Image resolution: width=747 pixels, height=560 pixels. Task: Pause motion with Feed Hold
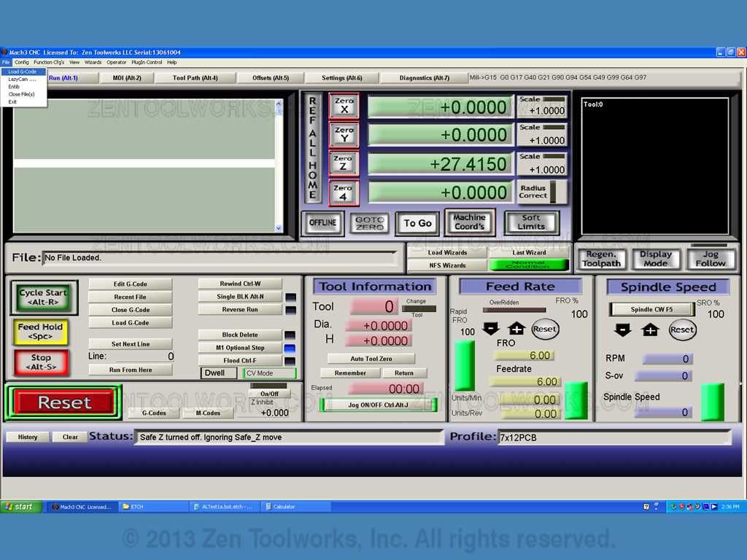click(x=41, y=332)
